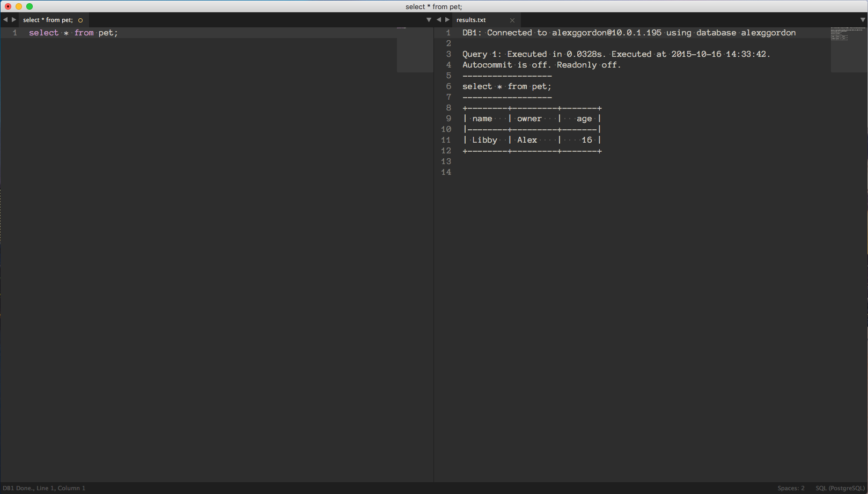Click line number 6 in the results gutter

[448, 86]
